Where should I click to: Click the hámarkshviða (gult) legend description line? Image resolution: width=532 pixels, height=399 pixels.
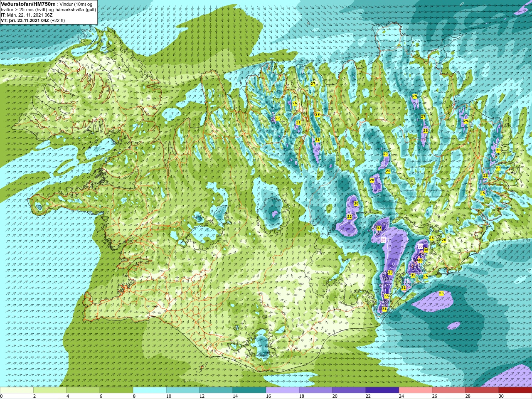coord(49,10)
